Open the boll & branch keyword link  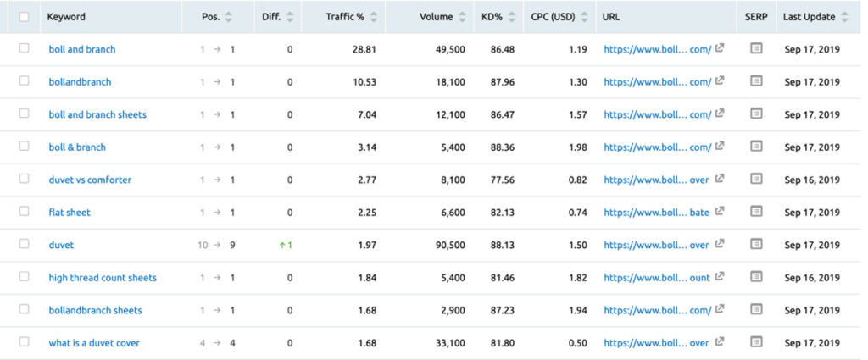77,147
